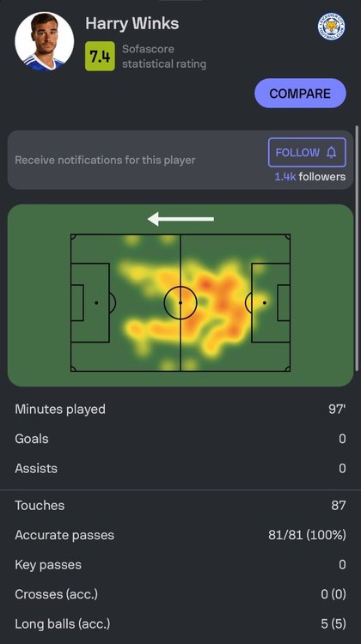
Task: Tap the Touches statistic row
Action: [180, 505]
